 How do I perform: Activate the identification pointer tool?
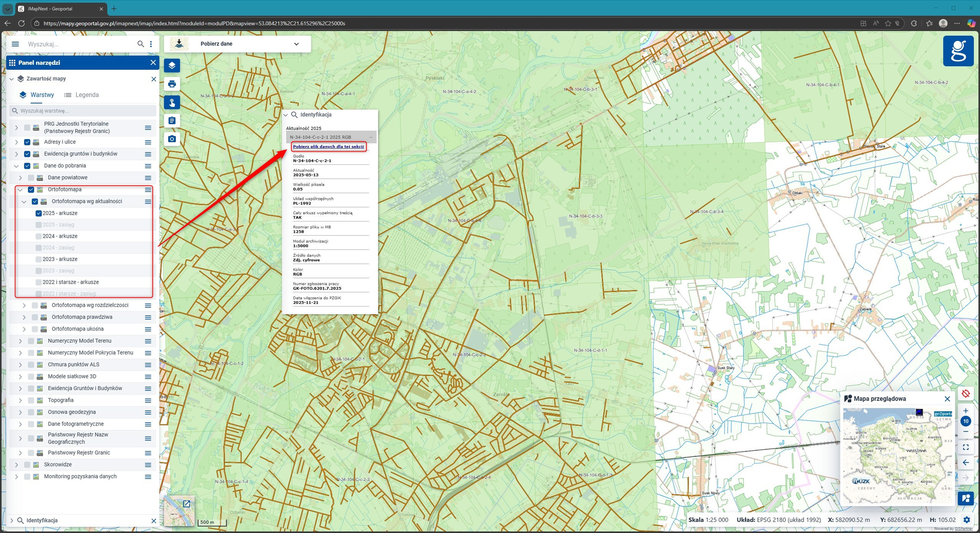172,102
